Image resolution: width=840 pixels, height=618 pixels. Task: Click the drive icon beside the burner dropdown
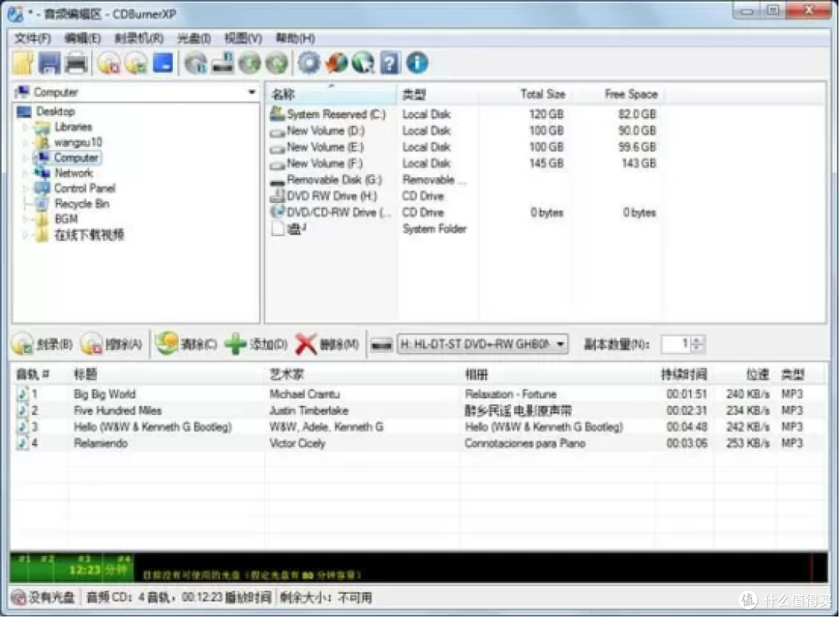(x=381, y=344)
